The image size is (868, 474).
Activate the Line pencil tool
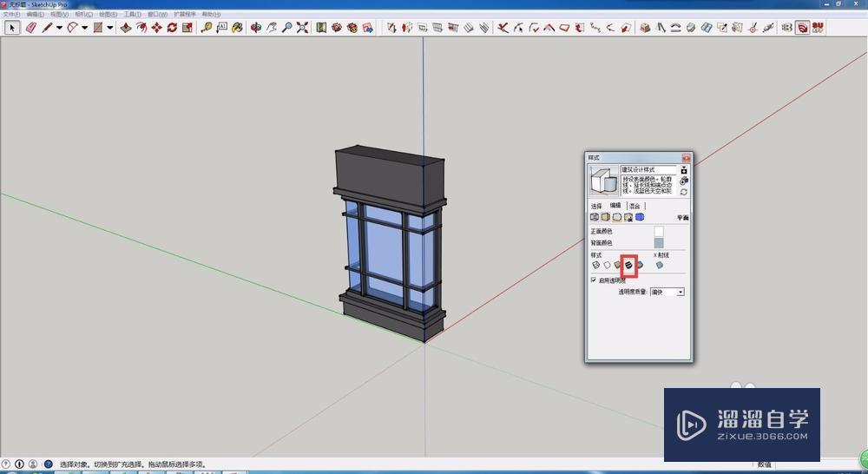tap(47, 27)
